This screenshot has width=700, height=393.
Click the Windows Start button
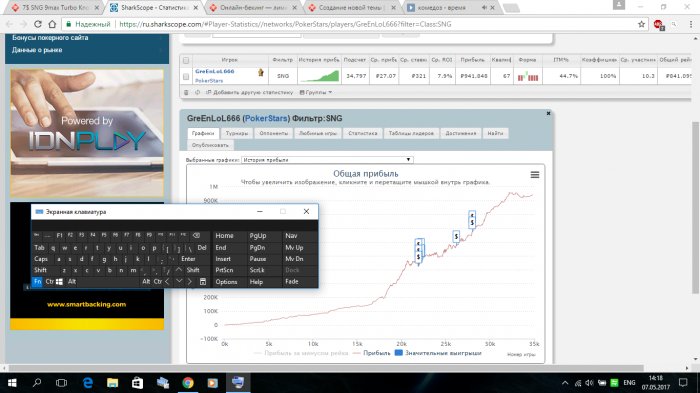[x=12, y=383]
